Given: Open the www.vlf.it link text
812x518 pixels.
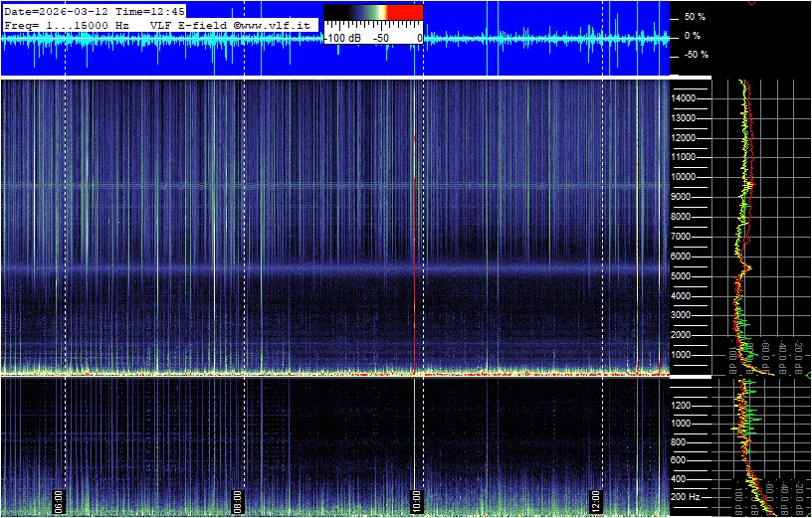Looking at the screenshot, I should pyautogui.click(x=275, y=24).
